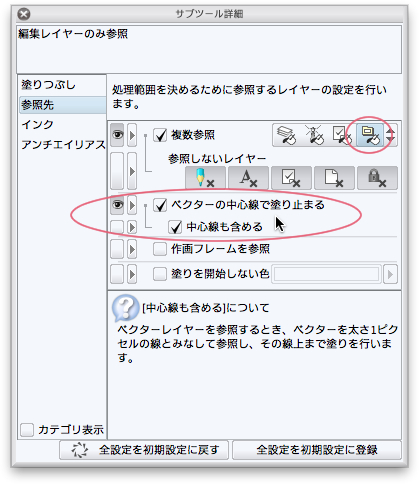The height and width of the screenshot is (484, 419).
Task: Toggle exclude draft layer icon
Action: tap(205, 178)
